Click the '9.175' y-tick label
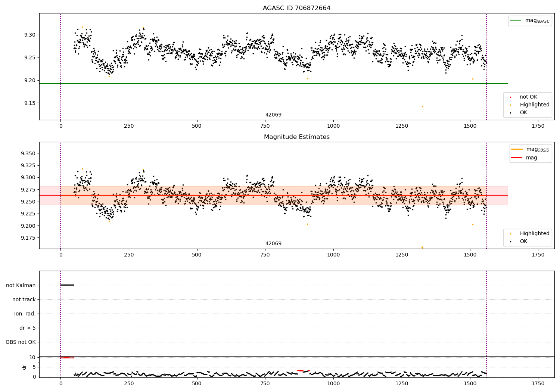560x392 pixels. pos(28,238)
